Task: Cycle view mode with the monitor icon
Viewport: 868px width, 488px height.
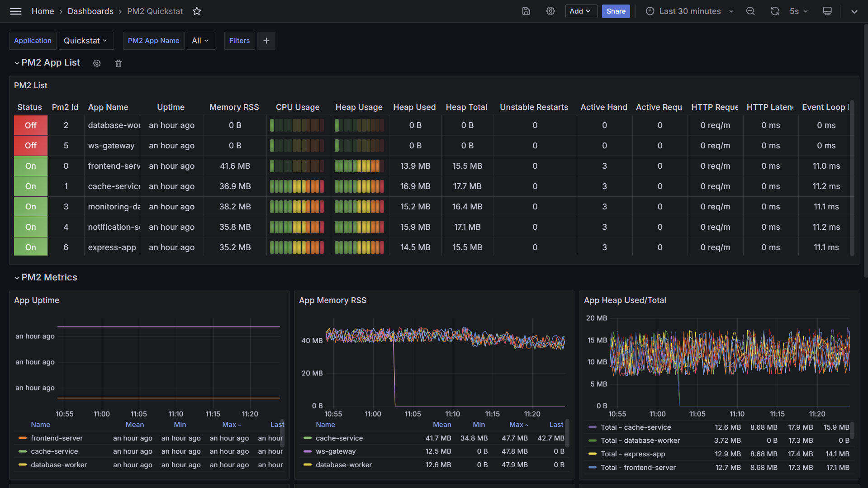Action: (827, 11)
